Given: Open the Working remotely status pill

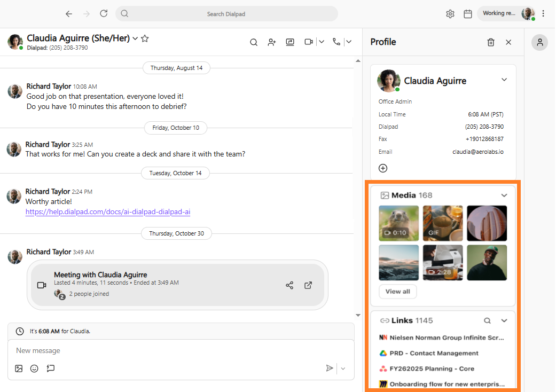Looking at the screenshot, I should pyautogui.click(x=506, y=13).
